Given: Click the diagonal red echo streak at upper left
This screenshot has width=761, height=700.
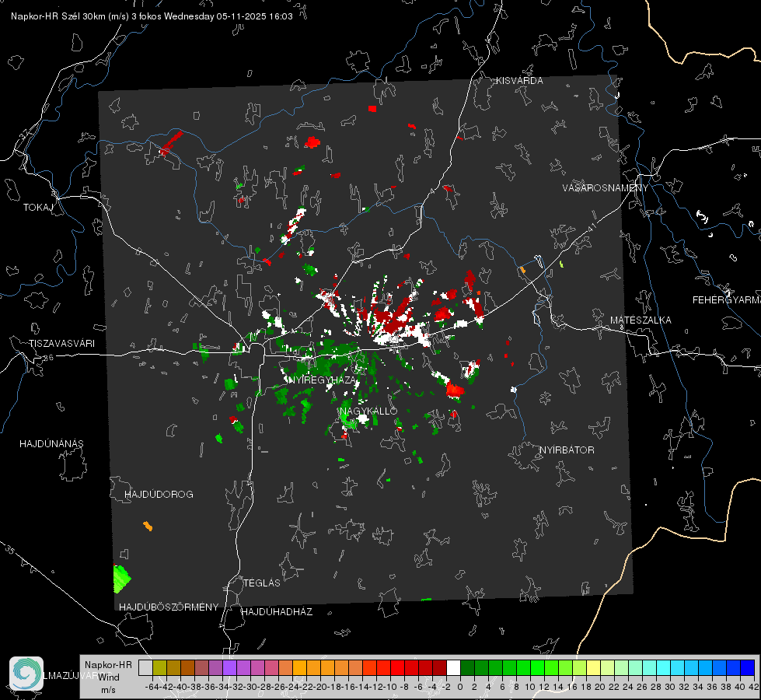Looking at the screenshot, I should coord(171,143).
